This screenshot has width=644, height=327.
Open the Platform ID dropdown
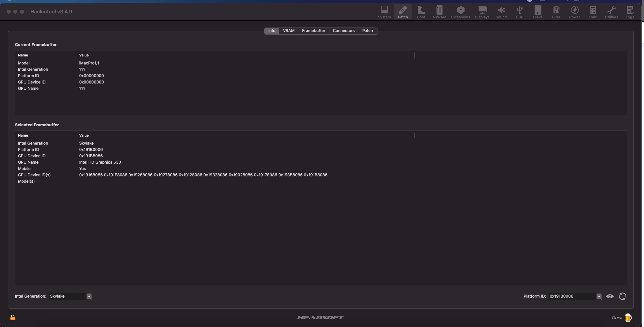point(598,296)
